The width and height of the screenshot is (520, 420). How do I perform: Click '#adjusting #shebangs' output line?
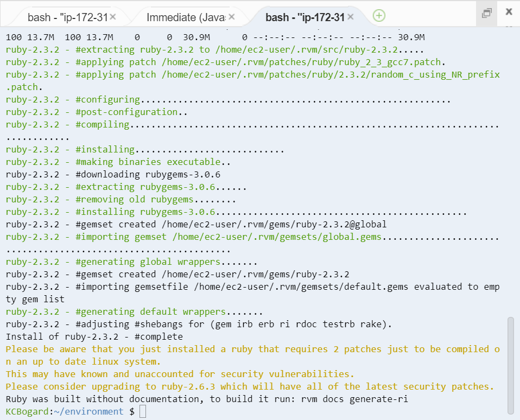199,324
